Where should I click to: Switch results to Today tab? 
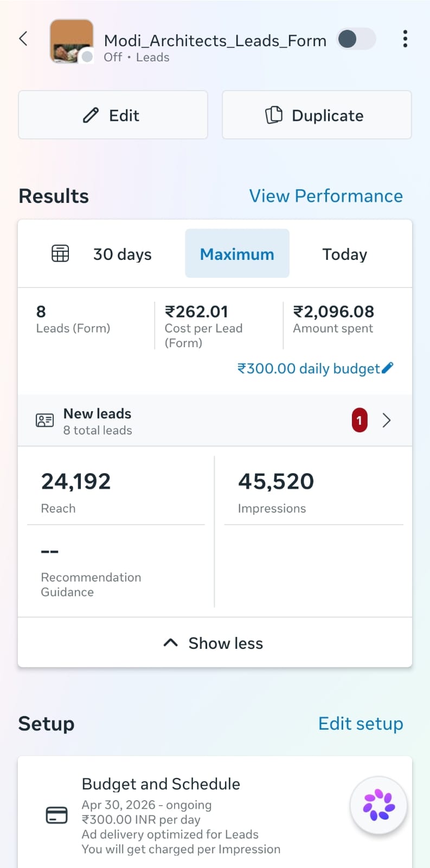pos(345,254)
